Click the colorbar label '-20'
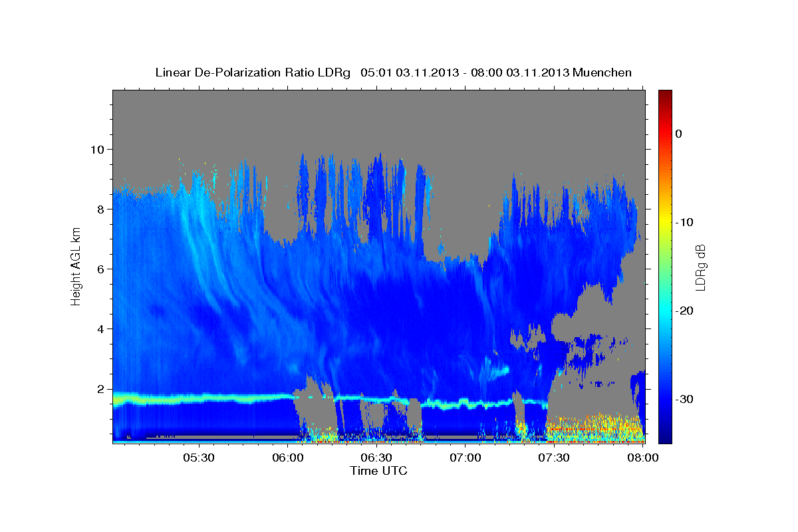The height and width of the screenshot is (532, 798). click(x=685, y=311)
